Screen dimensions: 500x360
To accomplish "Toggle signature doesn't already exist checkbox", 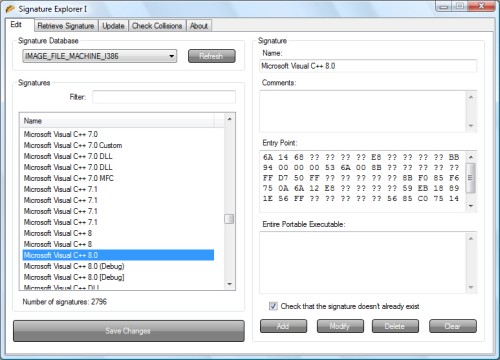I will (273, 306).
